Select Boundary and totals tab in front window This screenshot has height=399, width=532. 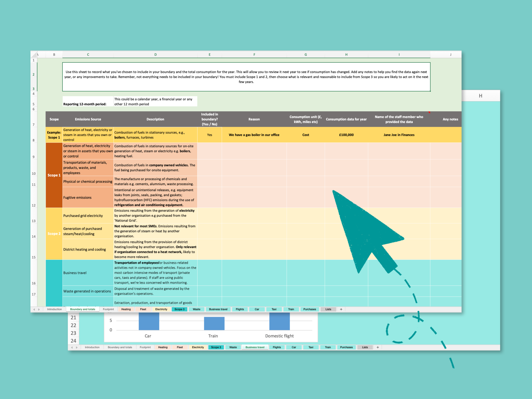tap(83, 309)
